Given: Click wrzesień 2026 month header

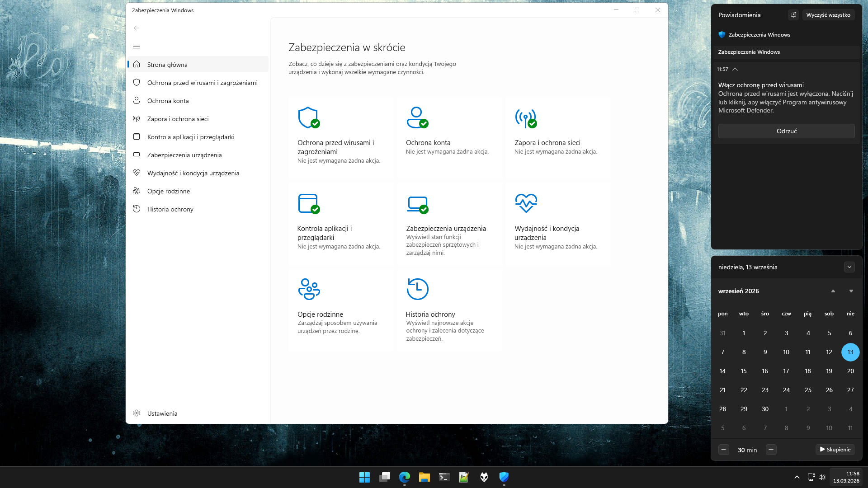Looking at the screenshot, I should click(x=739, y=291).
